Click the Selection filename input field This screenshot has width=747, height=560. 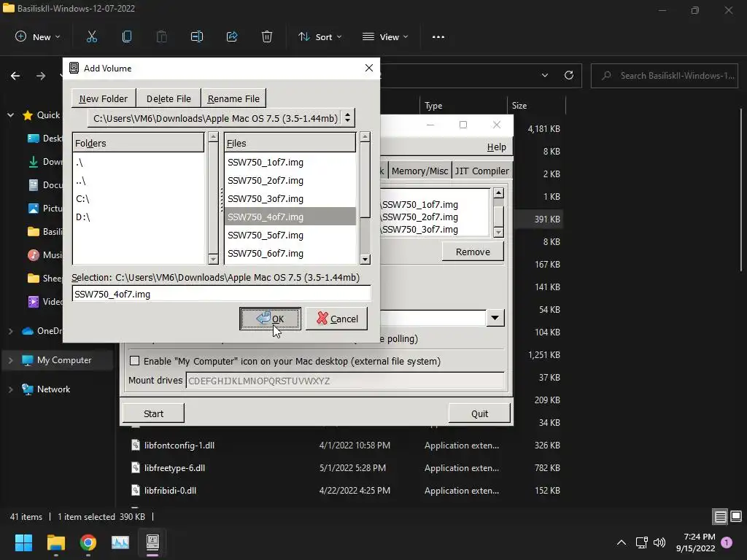(222, 294)
